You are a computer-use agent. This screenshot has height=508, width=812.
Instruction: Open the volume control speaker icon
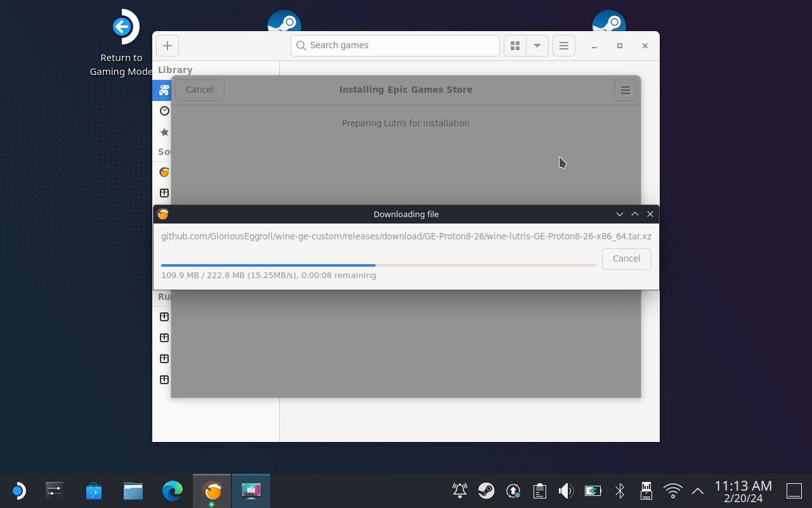point(565,490)
